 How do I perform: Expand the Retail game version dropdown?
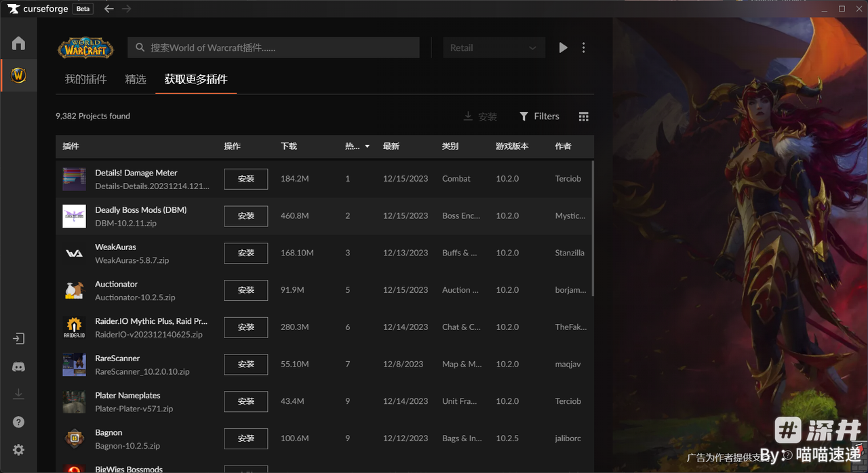(494, 47)
